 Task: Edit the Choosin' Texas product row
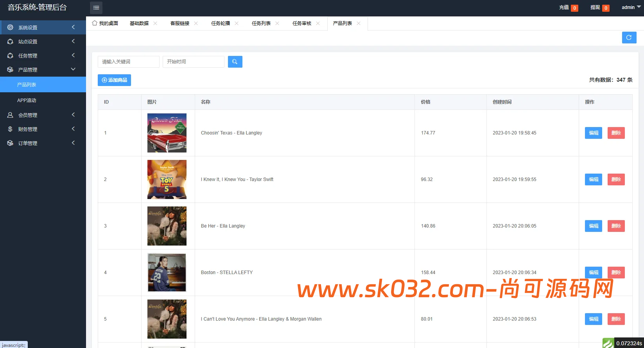coord(594,133)
